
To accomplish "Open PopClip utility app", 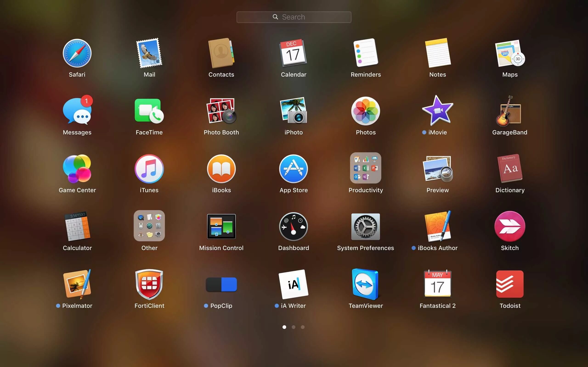I will pyautogui.click(x=221, y=284).
